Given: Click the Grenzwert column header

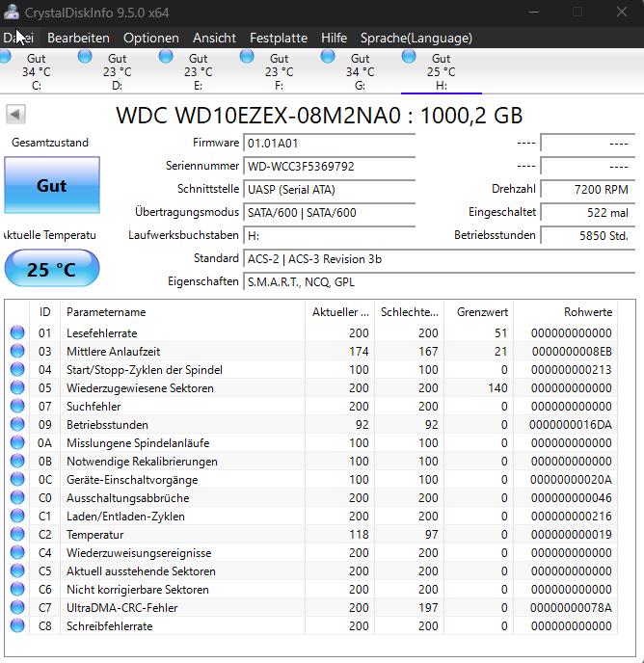Looking at the screenshot, I should (478, 312).
